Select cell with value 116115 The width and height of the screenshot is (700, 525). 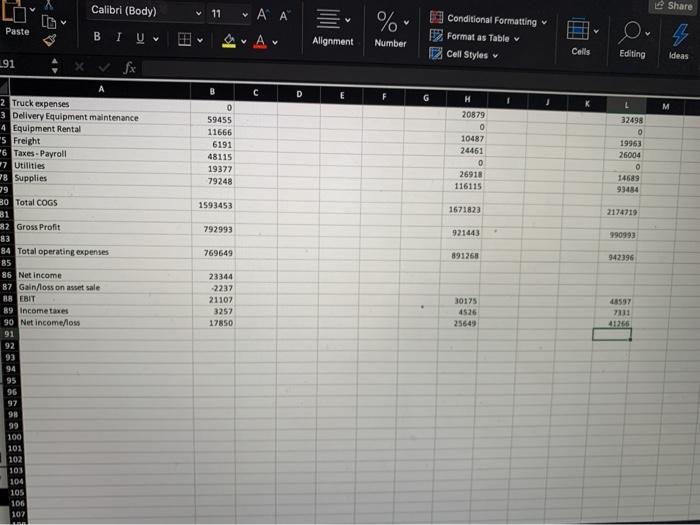coord(463,186)
